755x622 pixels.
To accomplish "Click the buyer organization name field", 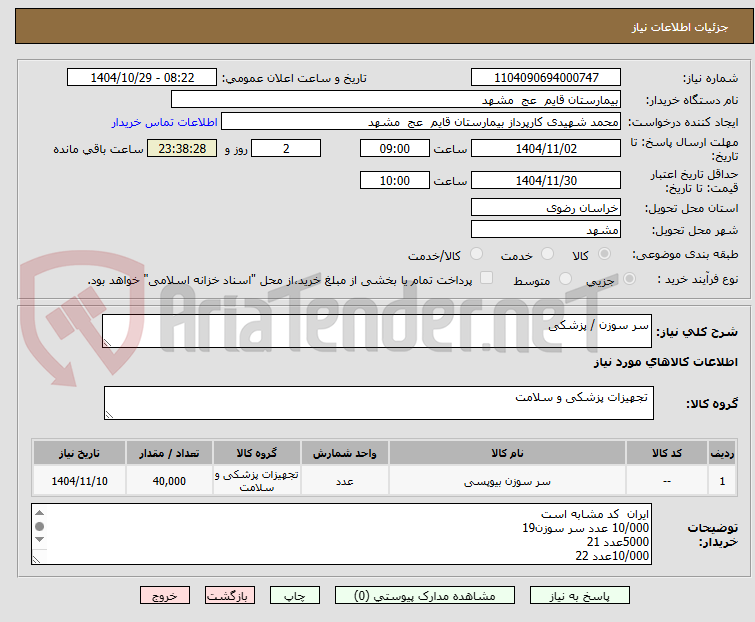I will 396,100.
